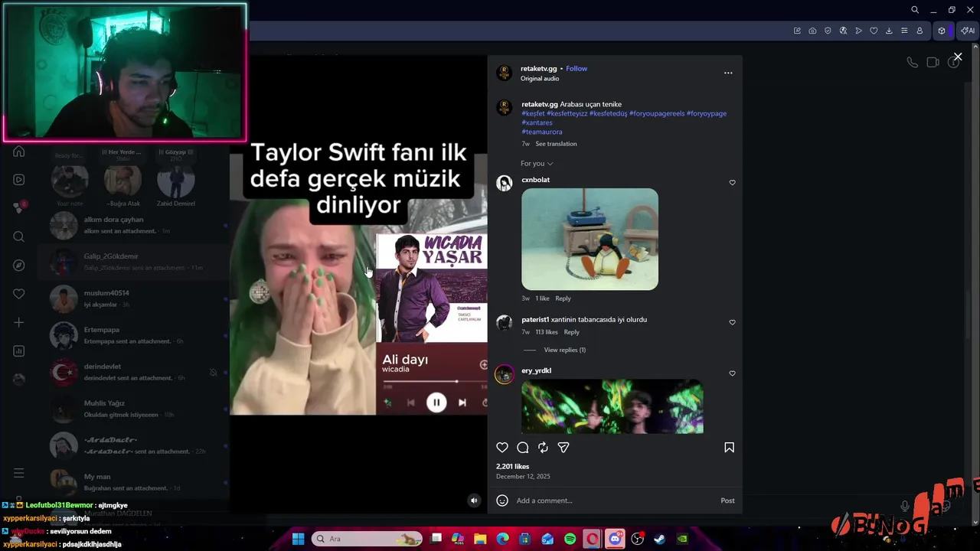The width and height of the screenshot is (980, 551).
Task: Click See translation under caption
Action: 556,144
